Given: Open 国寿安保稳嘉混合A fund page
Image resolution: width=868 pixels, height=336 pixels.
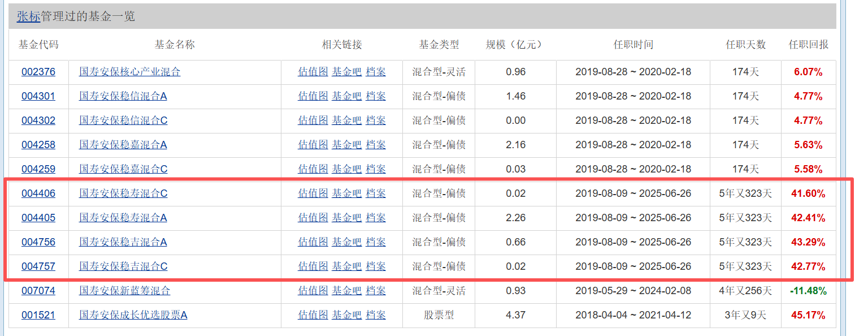Looking at the screenshot, I should click(x=123, y=145).
